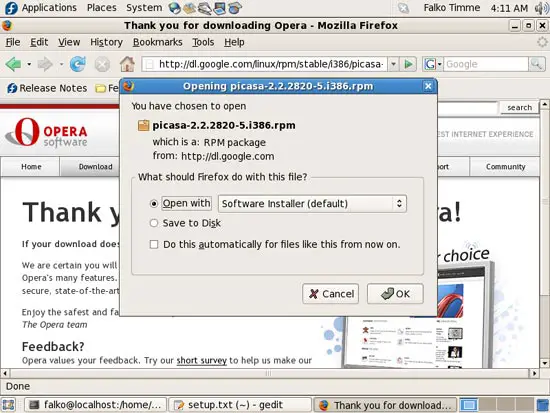Click the Opera page search button

[x=519, y=107]
